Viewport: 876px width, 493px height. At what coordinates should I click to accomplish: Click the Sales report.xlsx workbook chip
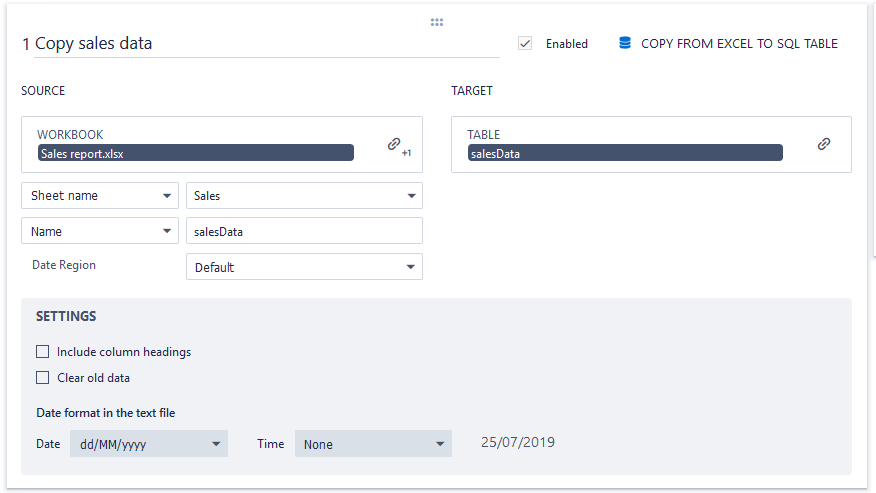point(196,153)
